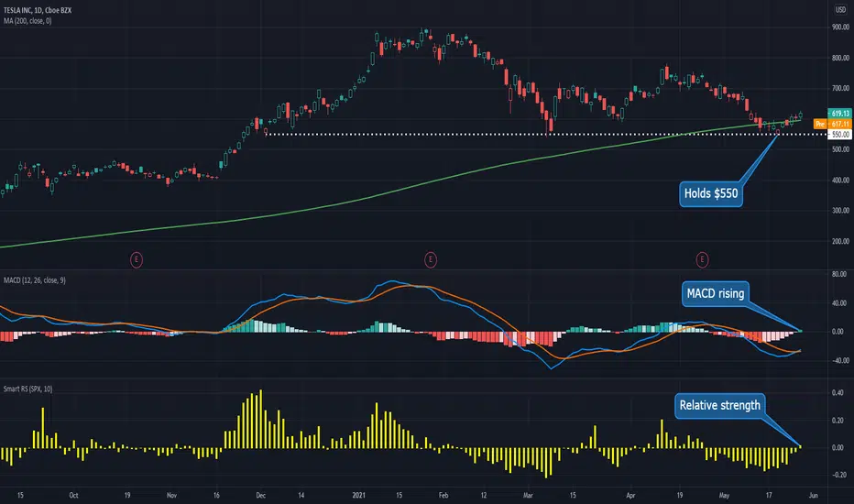Click the 900.00 price axis value
This screenshot has height=504, width=854.
(840, 27)
